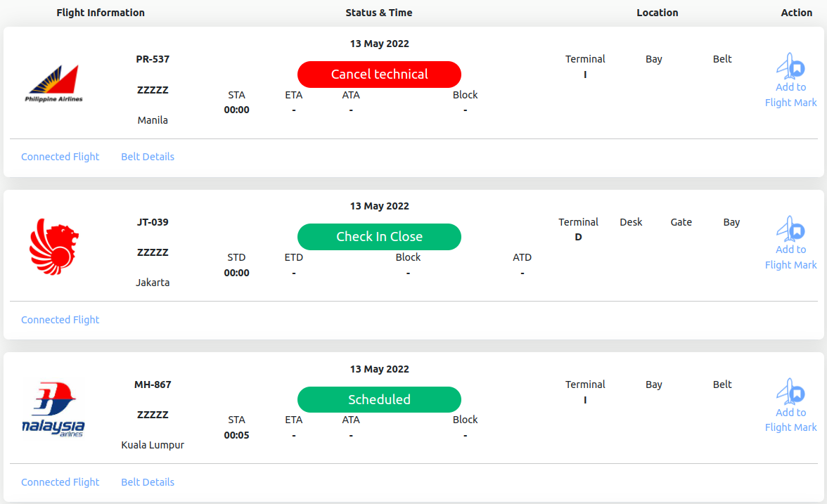
Task: Open Connected Flight for PR-537 Manila
Action: (60, 157)
